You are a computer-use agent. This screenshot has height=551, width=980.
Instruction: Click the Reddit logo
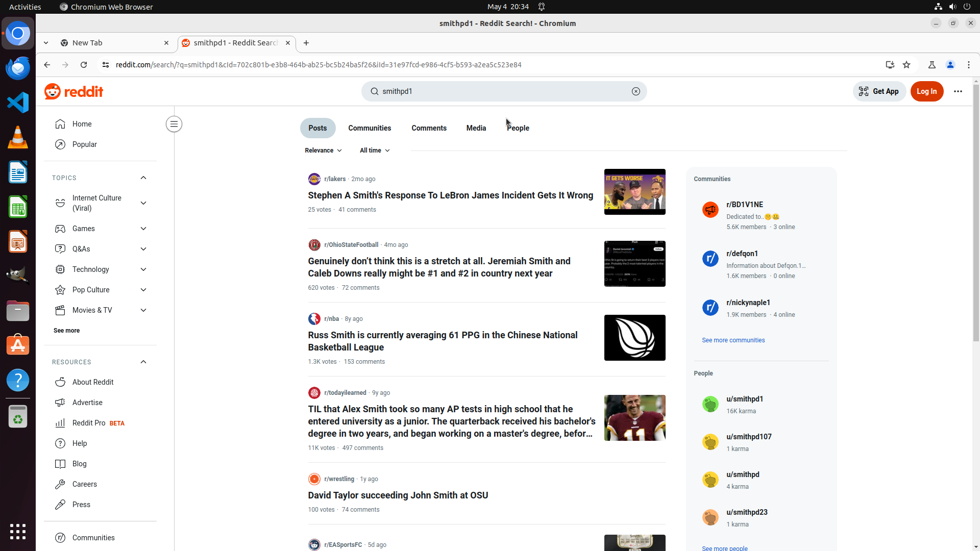[x=73, y=91]
